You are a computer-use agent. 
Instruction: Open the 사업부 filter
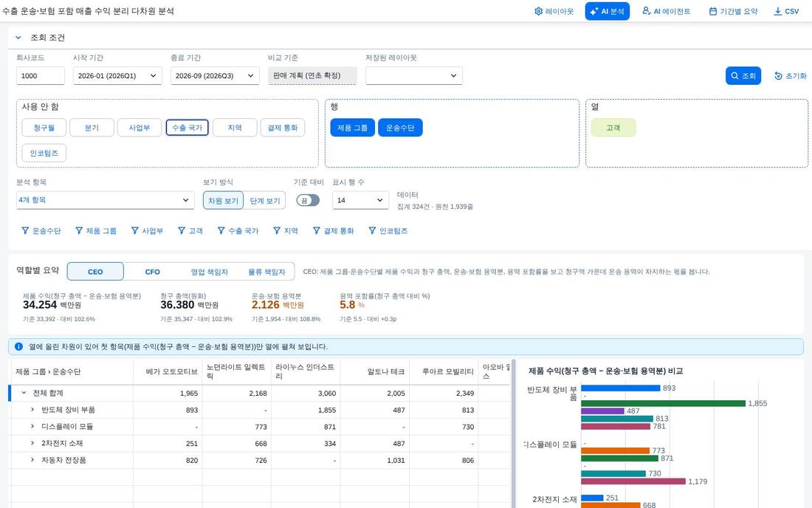coord(147,230)
